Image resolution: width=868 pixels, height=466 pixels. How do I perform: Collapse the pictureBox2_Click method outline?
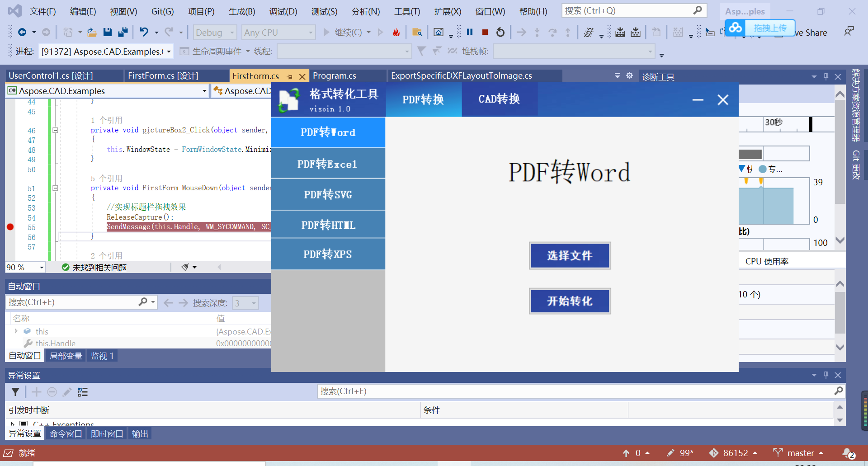tap(55, 130)
